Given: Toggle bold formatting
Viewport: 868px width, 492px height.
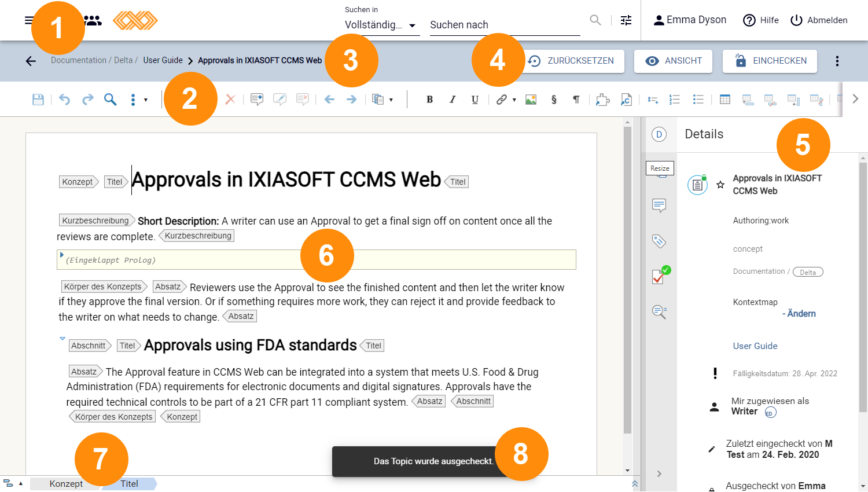Looking at the screenshot, I should (x=429, y=100).
